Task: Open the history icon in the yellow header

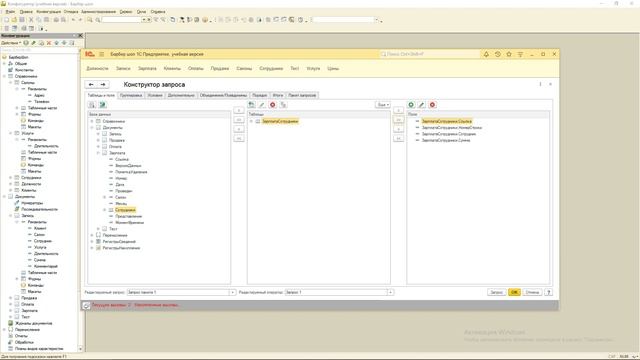Action: click(x=498, y=54)
